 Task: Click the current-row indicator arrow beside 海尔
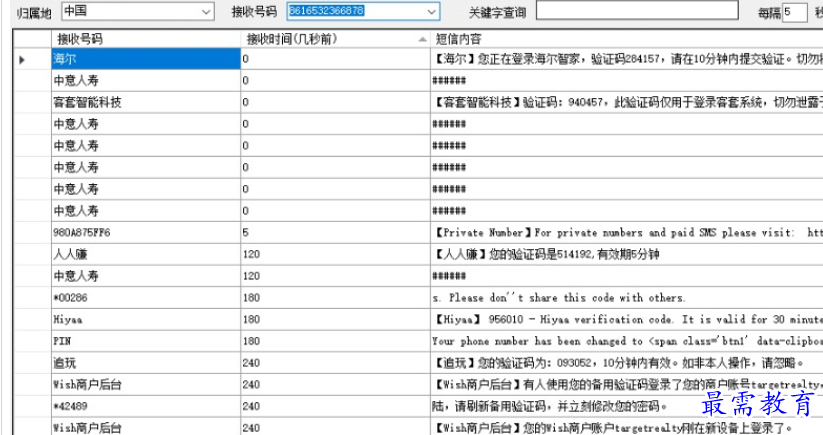pyautogui.click(x=22, y=60)
